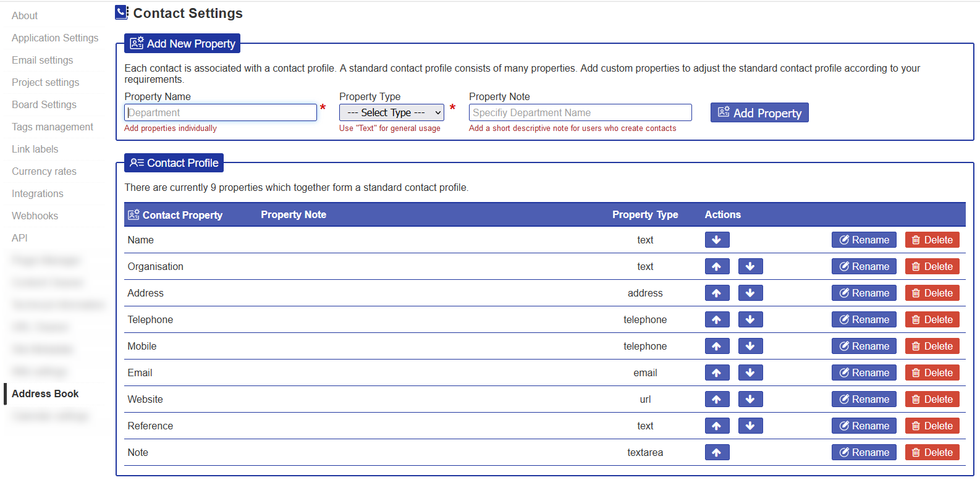Image resolution: width=980 pixels, height=480 pixels.
Task: Move Reference property down
Action: coord(750,426)
